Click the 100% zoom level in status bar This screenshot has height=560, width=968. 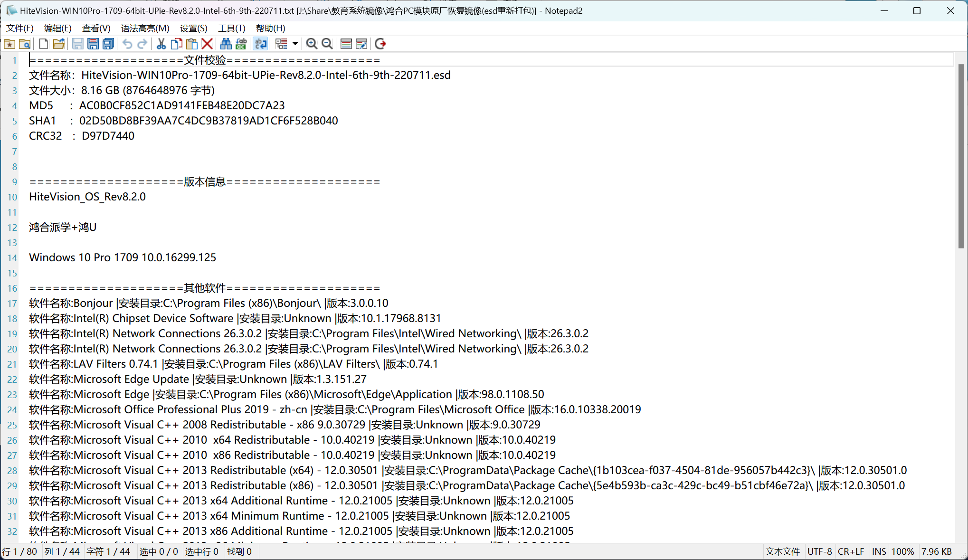point(902,551)
